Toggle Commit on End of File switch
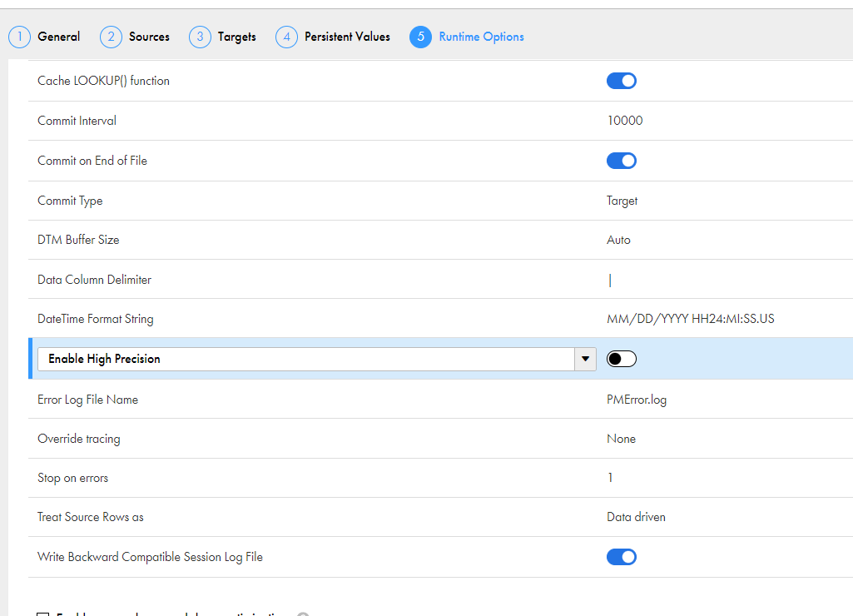Viewport: 853px width, 616px height. click(x=622, y=161)
